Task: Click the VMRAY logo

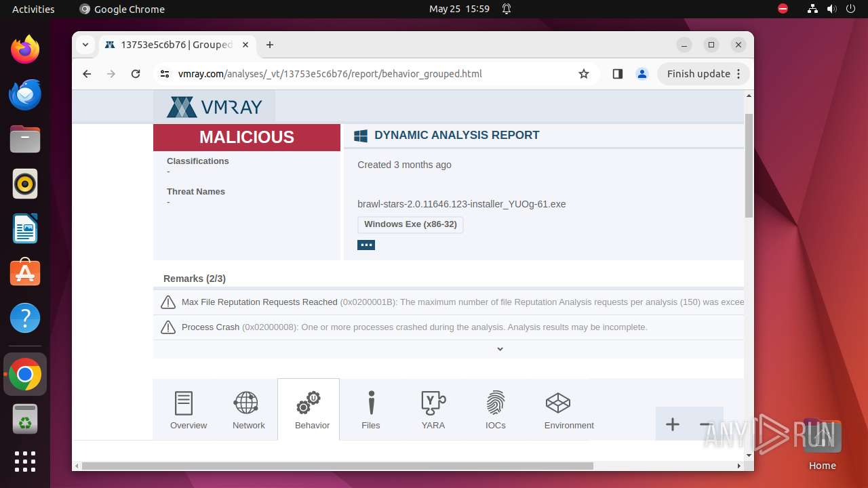Action: coord(214,107)
